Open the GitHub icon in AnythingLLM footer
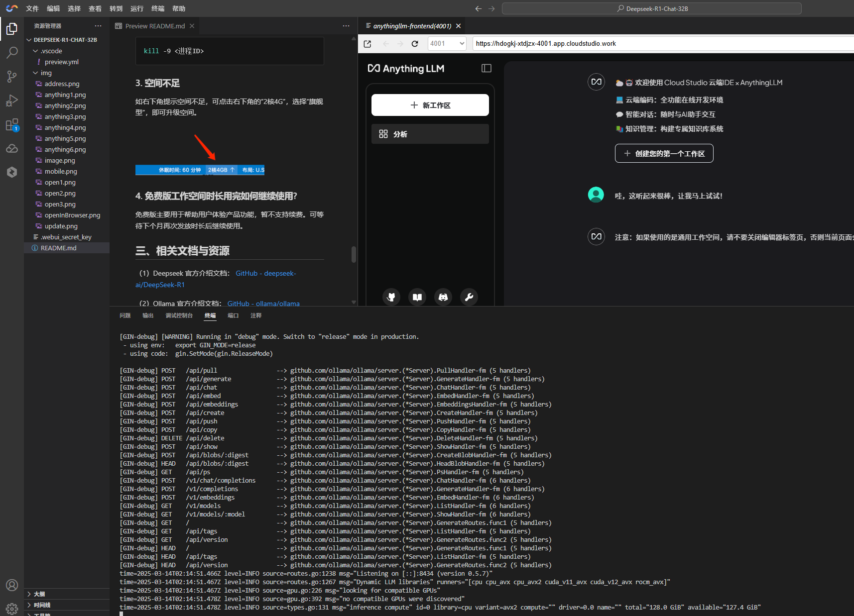 pyautogui.click(x=391, y=297)
